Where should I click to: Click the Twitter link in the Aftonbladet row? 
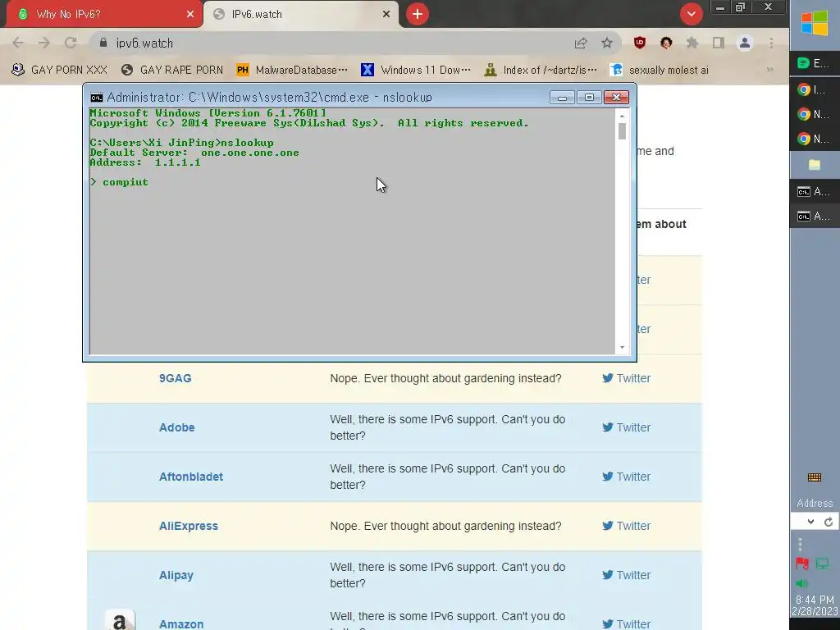[x=626, y=477]
